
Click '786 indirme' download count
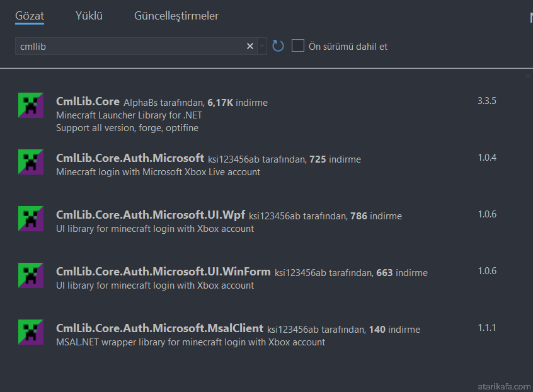coord(376,216)
